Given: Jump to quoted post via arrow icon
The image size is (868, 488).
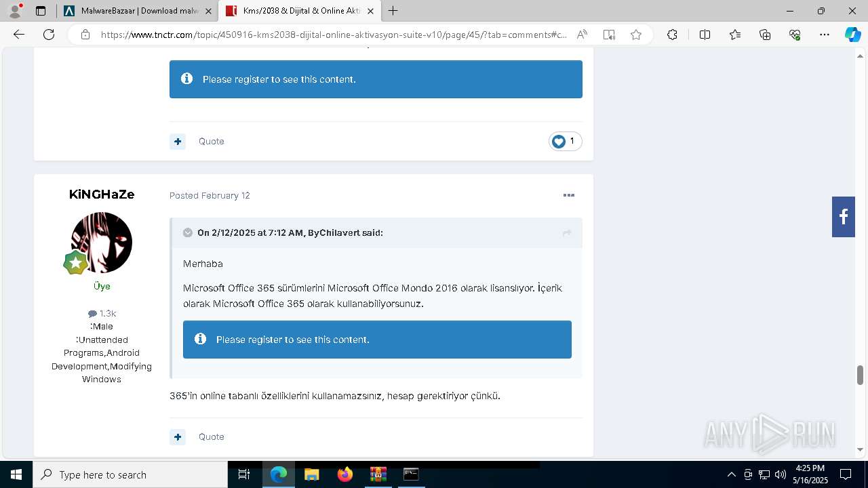Looking at the screenshot, I should (567, 232).
